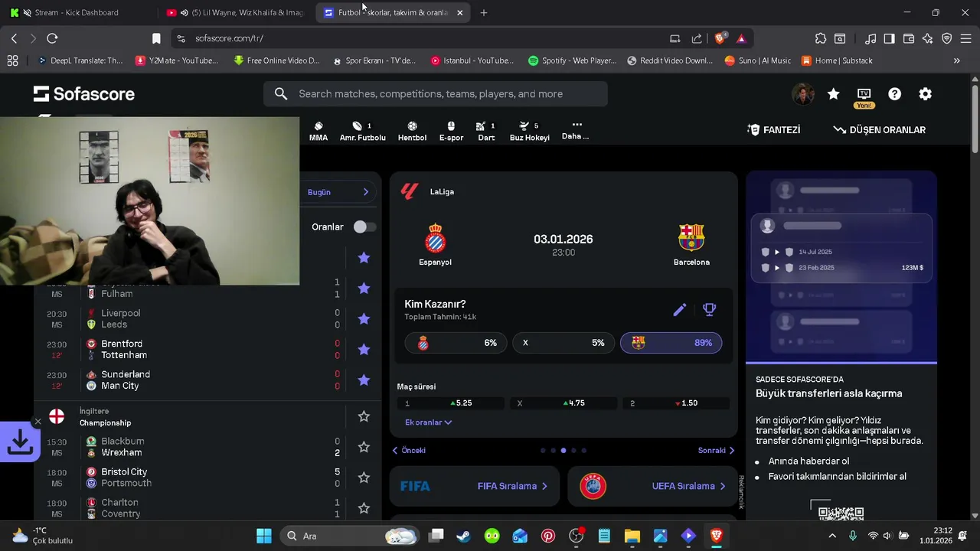Open DÜŞEN ORANLAR link
This screenshot has height=551, width=980.
pos(880,130)
